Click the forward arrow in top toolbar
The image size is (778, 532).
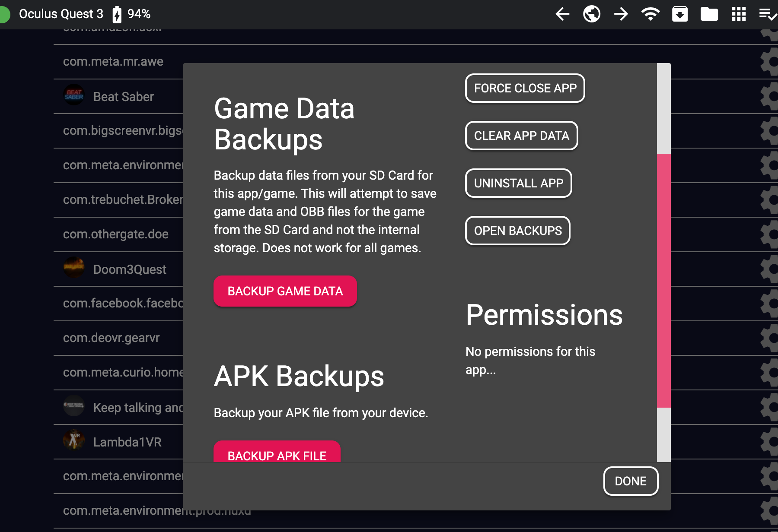(621, 14)
